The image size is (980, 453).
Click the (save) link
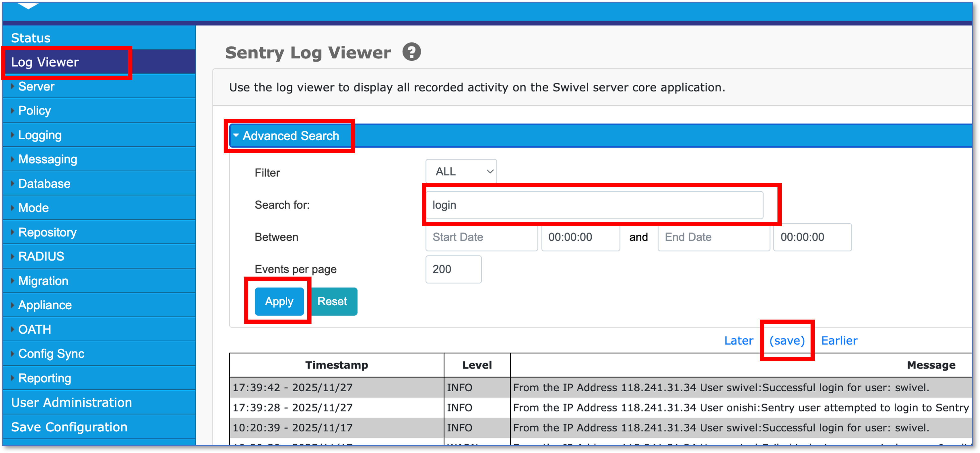(787, 340)
